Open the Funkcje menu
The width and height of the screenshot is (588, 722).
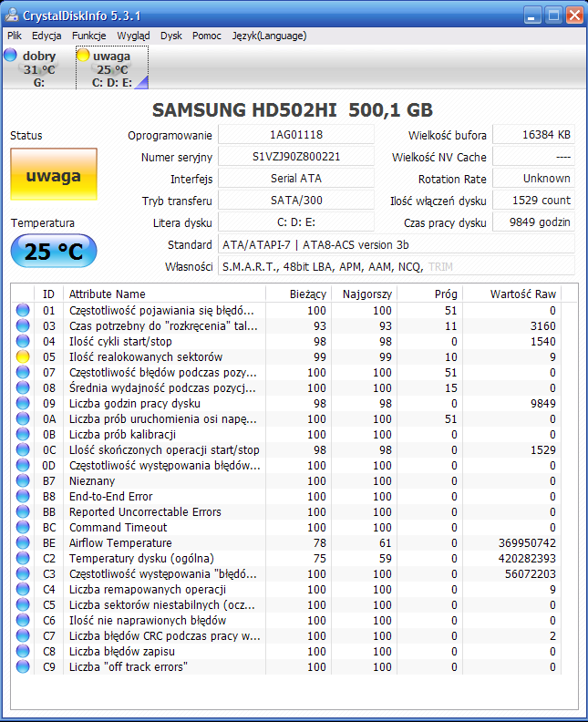(x=88, y=36)
